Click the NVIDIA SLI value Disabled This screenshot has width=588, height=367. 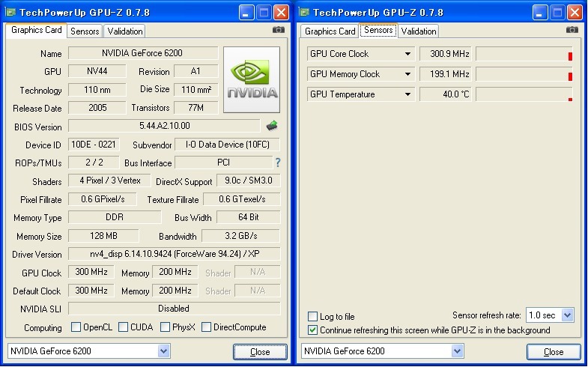pyautogui.click(x=174, y=309)
